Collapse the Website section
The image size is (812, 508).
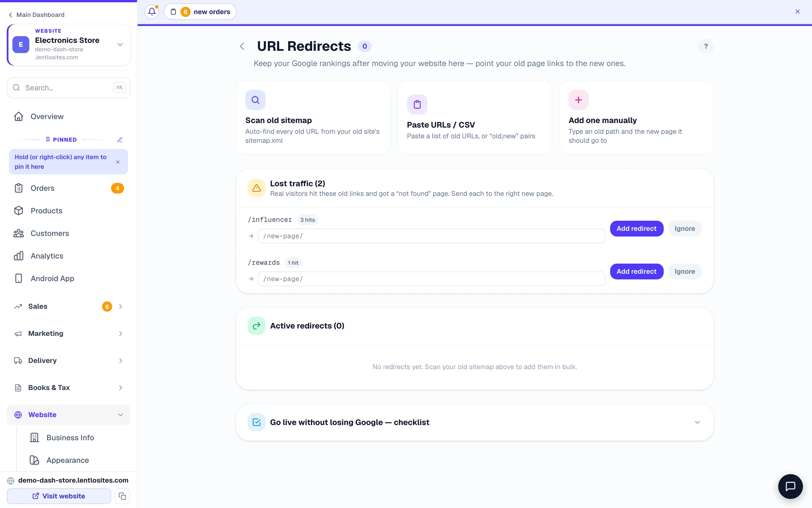69,415
